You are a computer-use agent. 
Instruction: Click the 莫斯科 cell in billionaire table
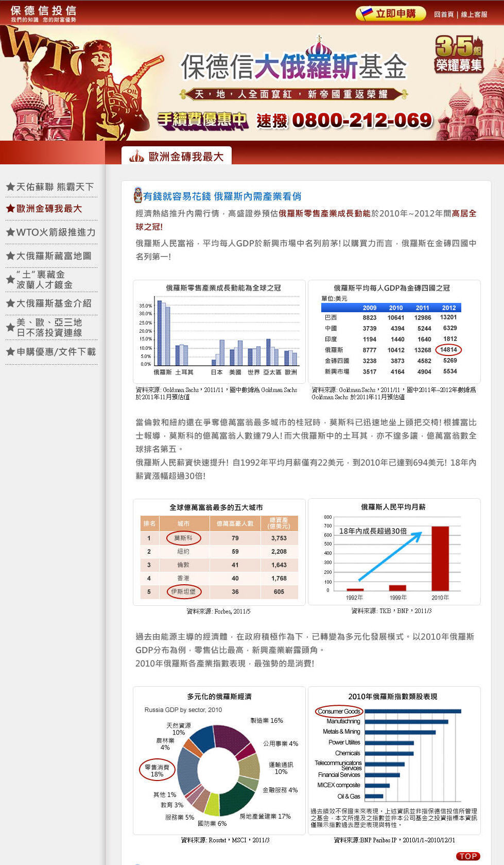tap(184, 538)
